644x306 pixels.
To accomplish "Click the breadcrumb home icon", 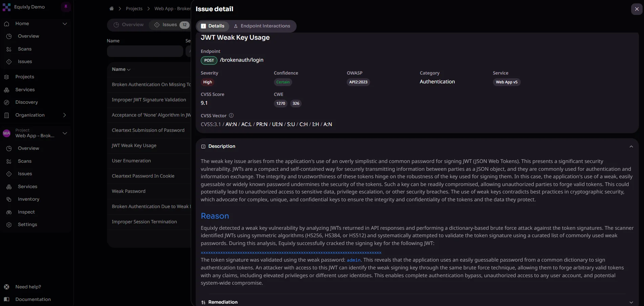I will point(111,8).
